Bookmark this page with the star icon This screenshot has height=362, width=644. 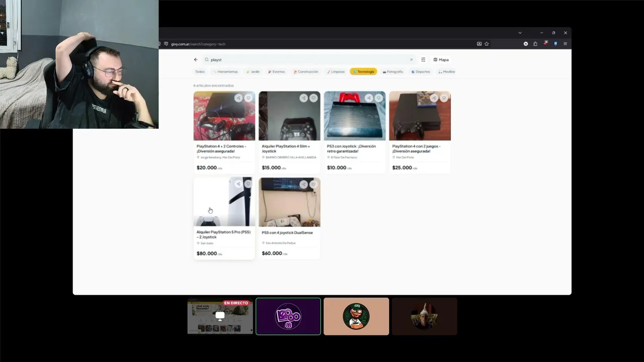(x=487, y=44)
